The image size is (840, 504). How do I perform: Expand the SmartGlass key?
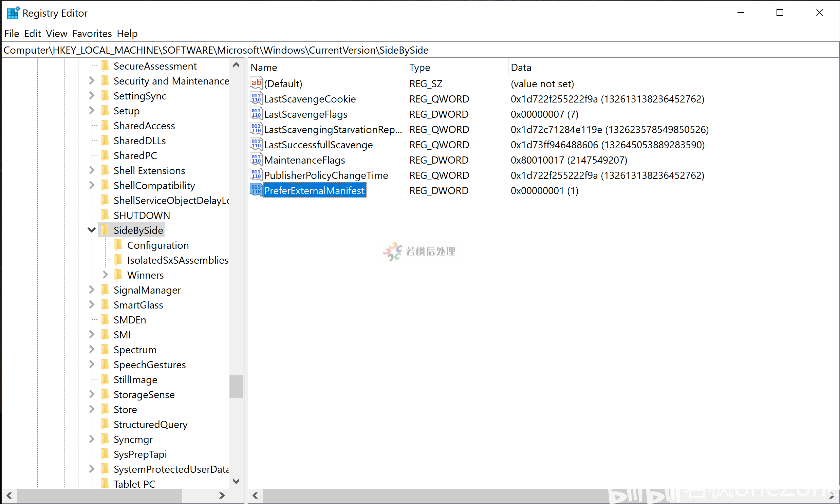click(92, 305)
